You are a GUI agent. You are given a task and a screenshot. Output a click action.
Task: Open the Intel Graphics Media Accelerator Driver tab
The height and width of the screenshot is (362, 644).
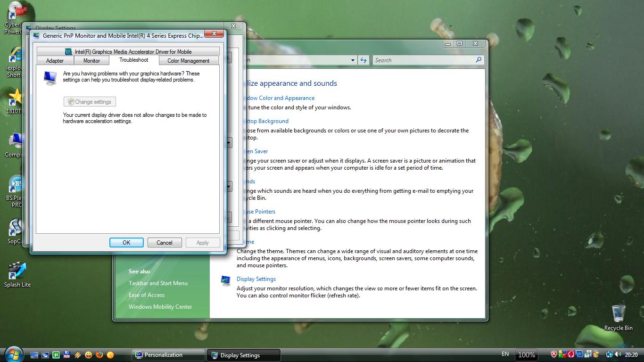[128, 51]
